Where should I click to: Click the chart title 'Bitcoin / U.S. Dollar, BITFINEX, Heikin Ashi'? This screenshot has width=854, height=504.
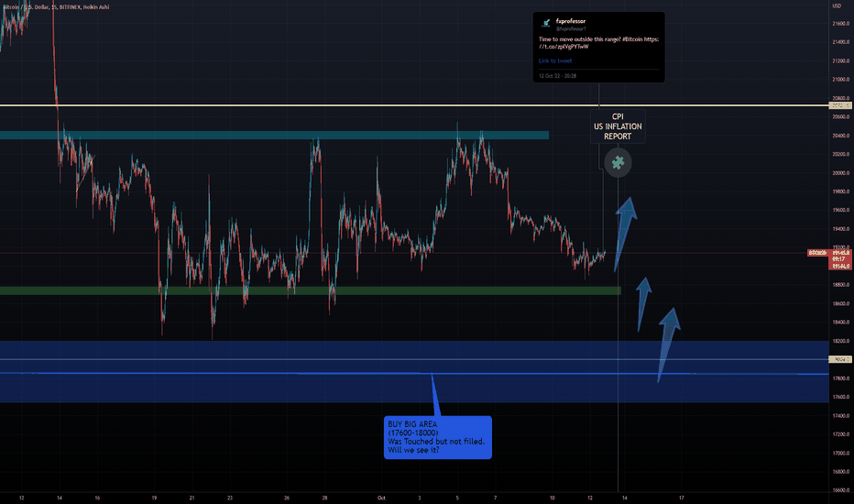coord(56,7)
